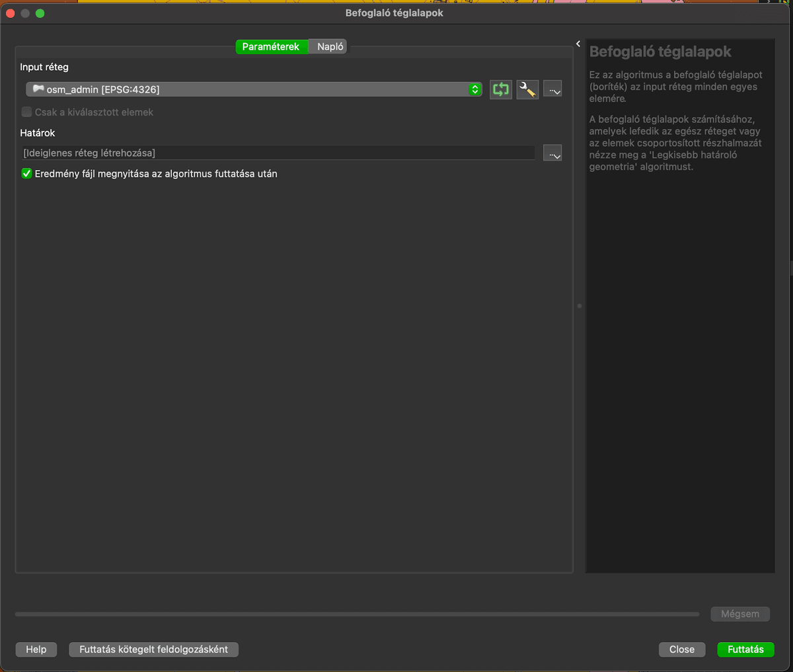Collapse the help panel with the arrow
Viewport: 793px width, 672px height.
[x=578, y=44]
